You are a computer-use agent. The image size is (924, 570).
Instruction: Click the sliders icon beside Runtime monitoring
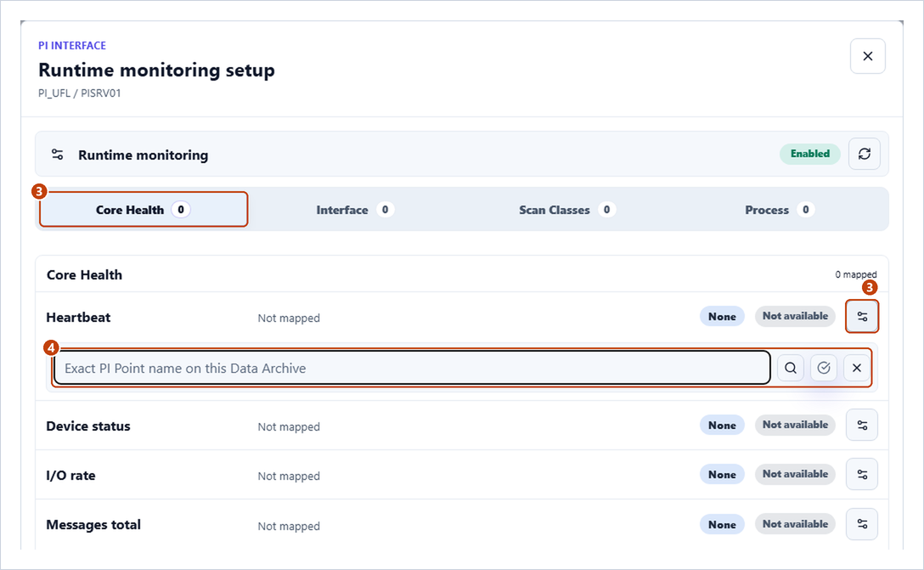57,155
